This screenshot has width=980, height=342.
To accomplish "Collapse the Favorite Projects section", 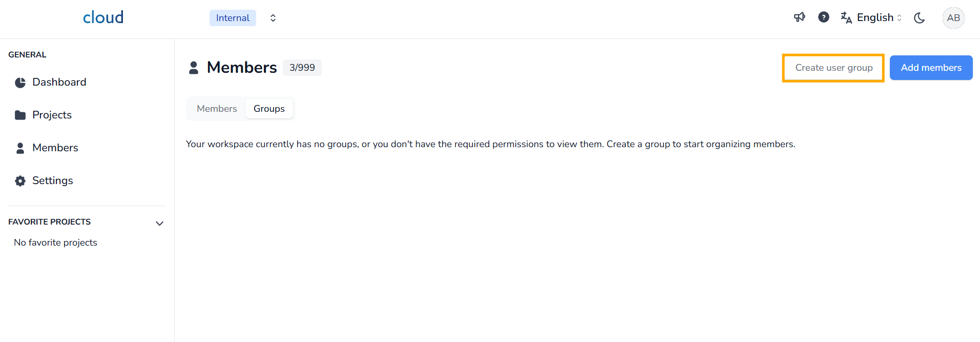I will click(159, 223).
